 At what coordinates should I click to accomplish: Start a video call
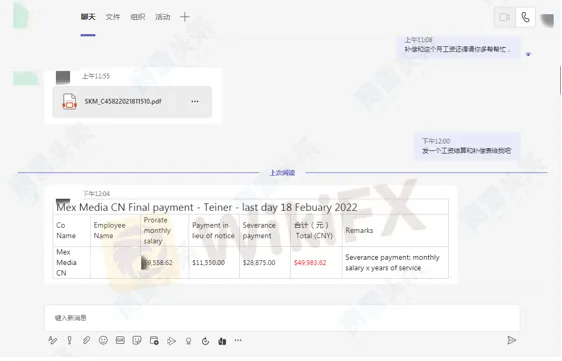pos(505,17)
